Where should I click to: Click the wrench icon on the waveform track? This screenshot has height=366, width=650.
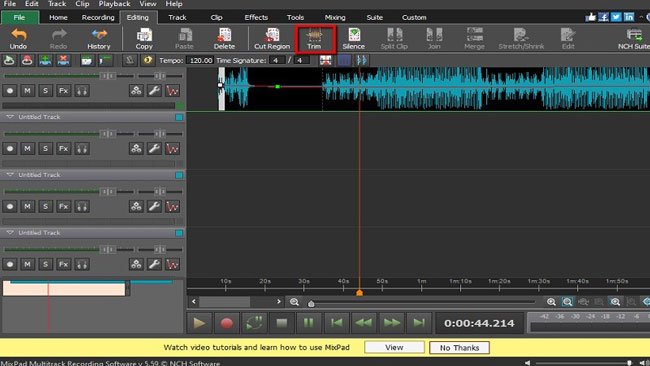(154, 90)
